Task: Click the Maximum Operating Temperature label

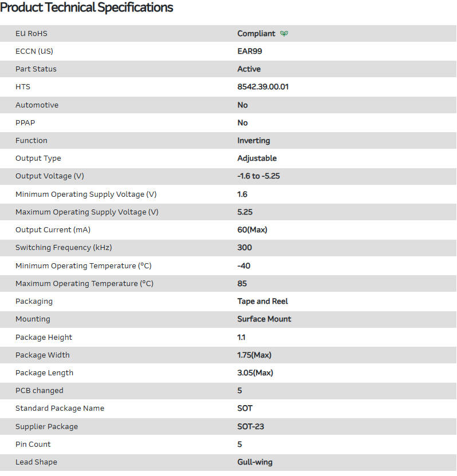Action: click(84, 284)
